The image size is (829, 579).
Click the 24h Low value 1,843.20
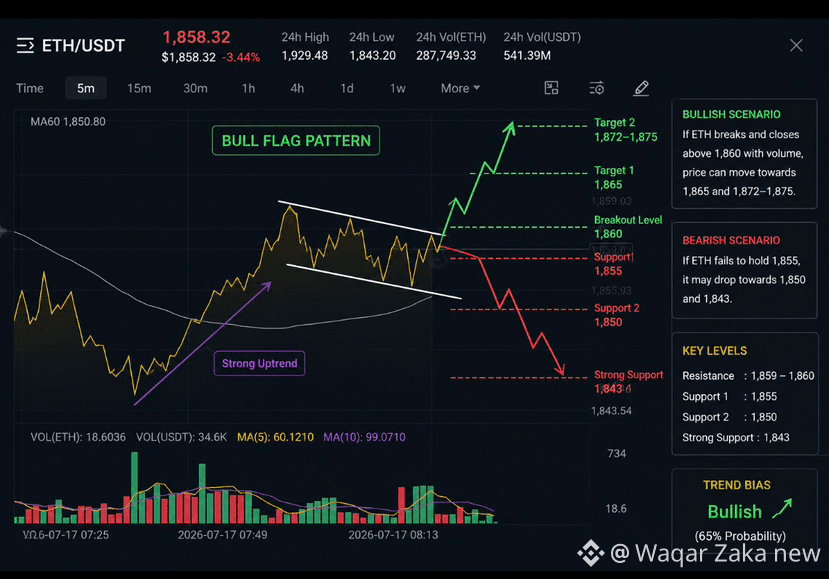click(x=372, y=56)
